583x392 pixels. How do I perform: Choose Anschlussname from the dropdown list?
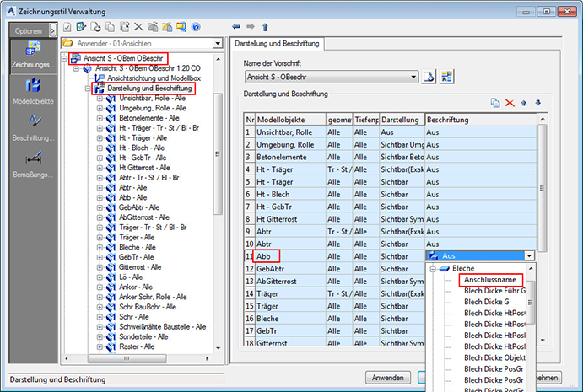click(490, 279)
